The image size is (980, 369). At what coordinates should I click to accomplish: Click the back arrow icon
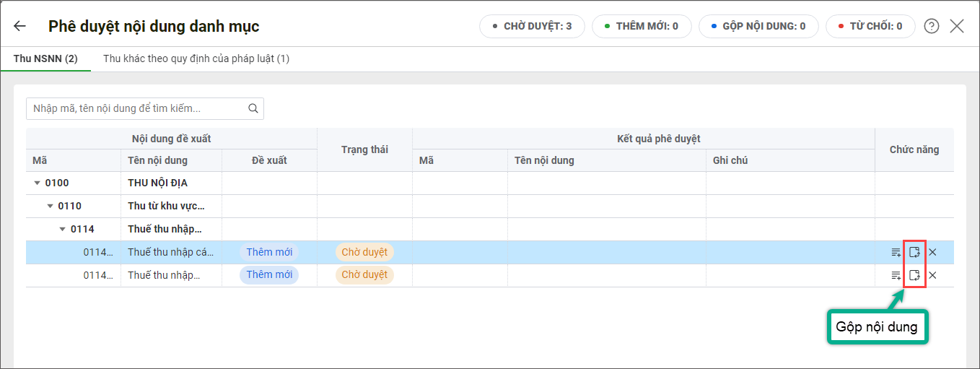[19, 27]
